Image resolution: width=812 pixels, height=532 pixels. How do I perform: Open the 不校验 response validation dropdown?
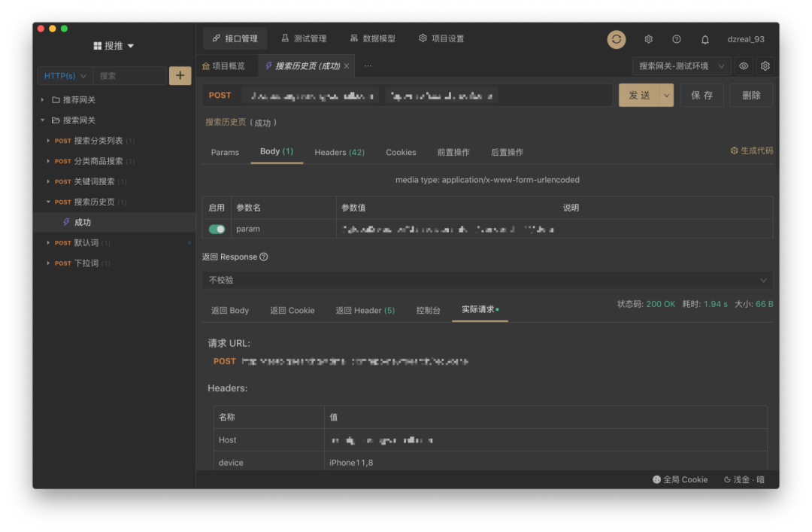[x=487, y=280]
